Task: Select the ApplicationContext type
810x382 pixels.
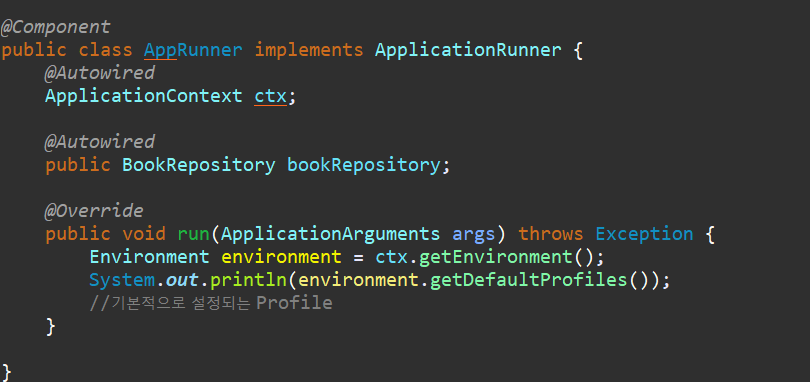Action: click(144, 96)
